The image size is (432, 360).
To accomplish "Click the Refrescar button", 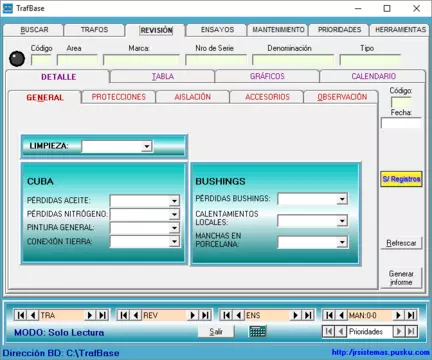I will tap(401, 243).
